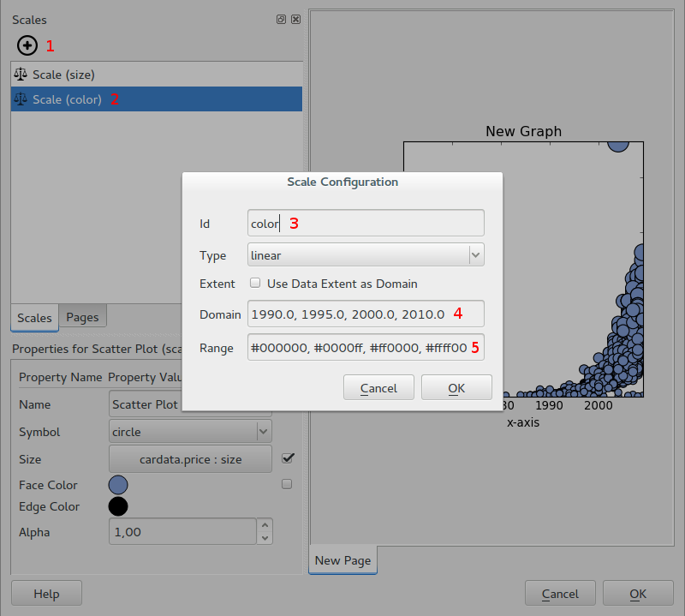The height and width of the screenshot is (616, 685).
Task: Select the New Page tab
Action: coord(342,559)
